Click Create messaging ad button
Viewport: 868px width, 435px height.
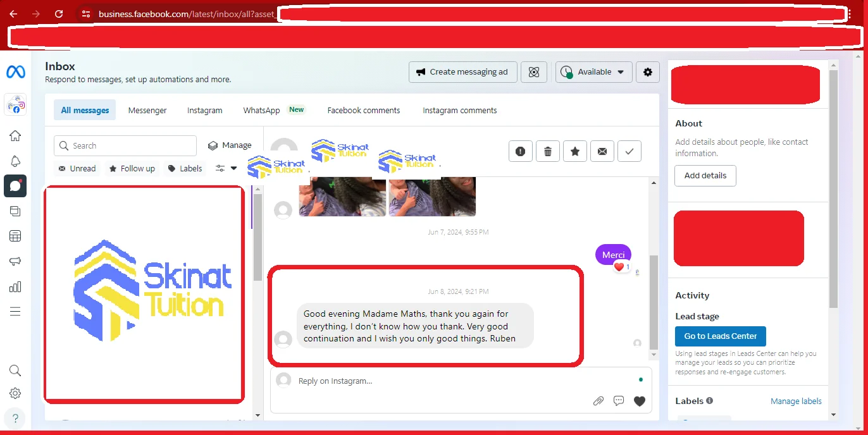pyautogui.click(x=463, y=72)
